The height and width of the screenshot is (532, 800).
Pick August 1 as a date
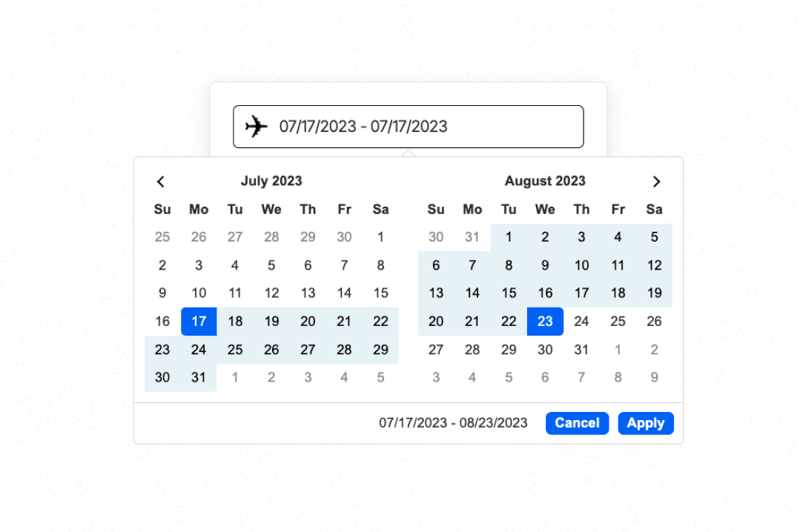tap(509, 236)
